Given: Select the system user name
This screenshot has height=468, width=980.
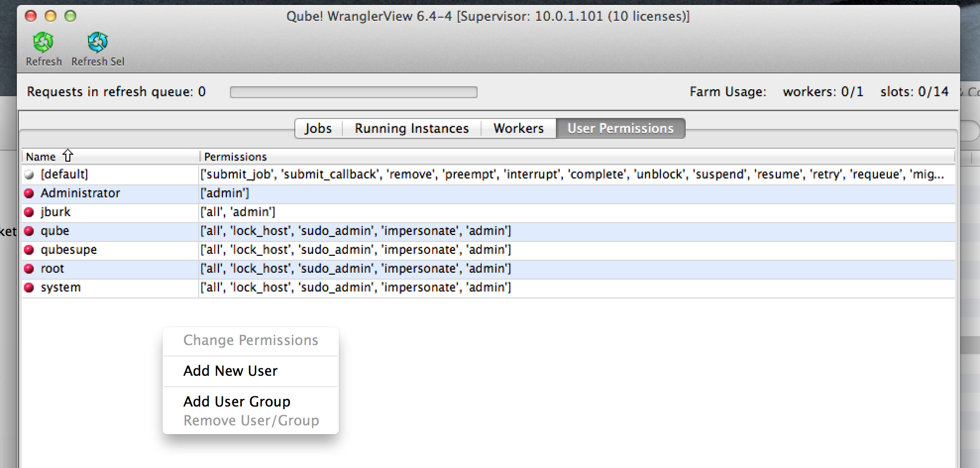Looking at the screenshot, I should click(x=60, y=288).
